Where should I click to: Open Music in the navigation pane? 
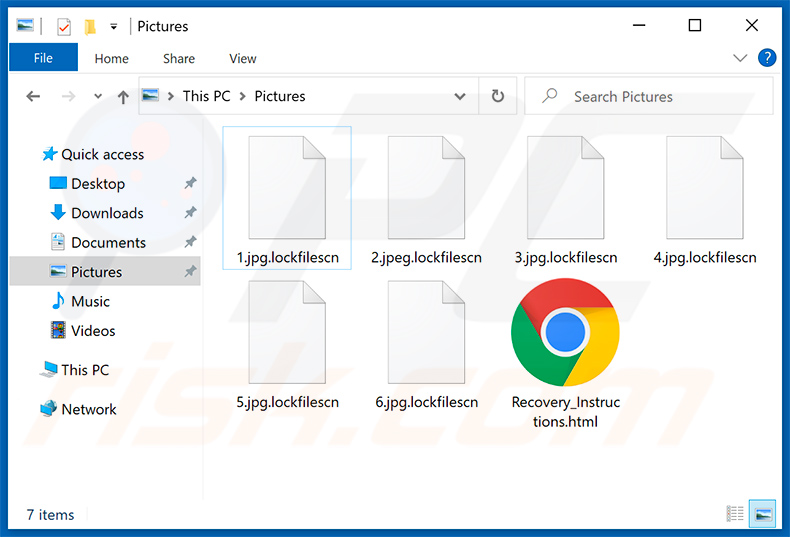pos(90,301)
